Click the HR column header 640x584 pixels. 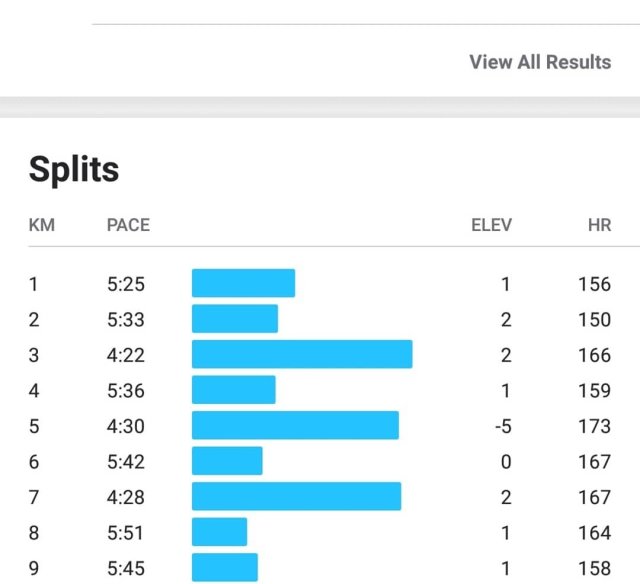coord(599,225)
